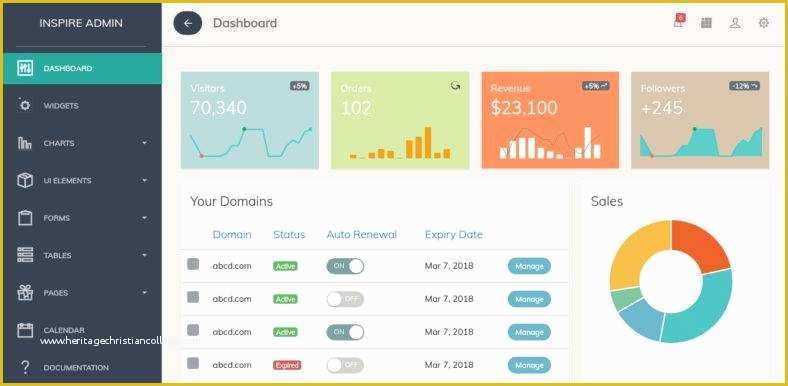Image resolution: width=788 pixels, height=386 pixels.
Task: Open the user profile icon
Action: point(735,23)
